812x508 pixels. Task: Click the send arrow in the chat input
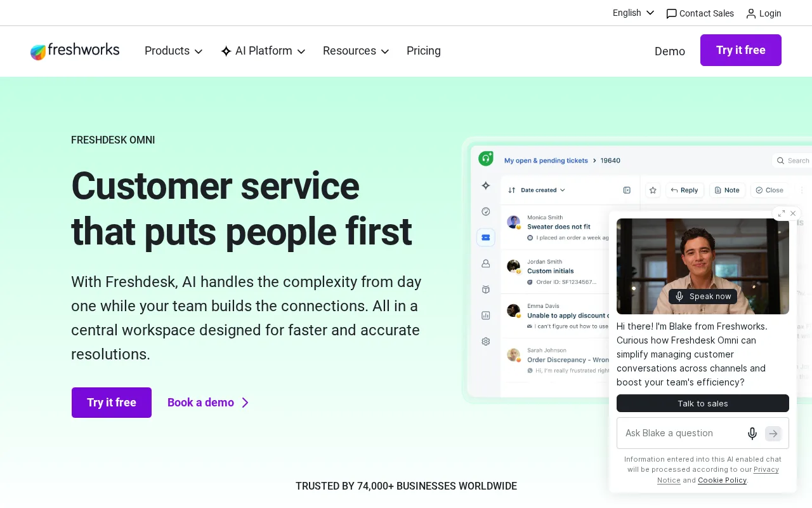pos(773,433)
